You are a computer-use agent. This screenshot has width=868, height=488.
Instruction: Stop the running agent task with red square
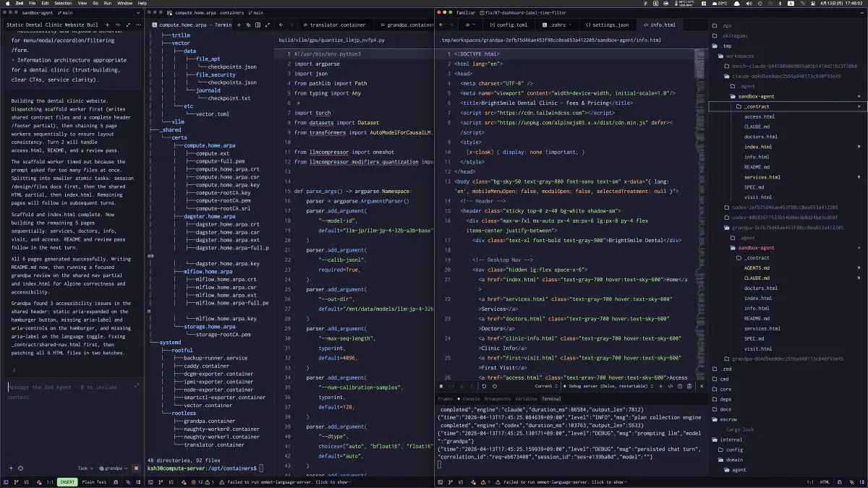136,468
